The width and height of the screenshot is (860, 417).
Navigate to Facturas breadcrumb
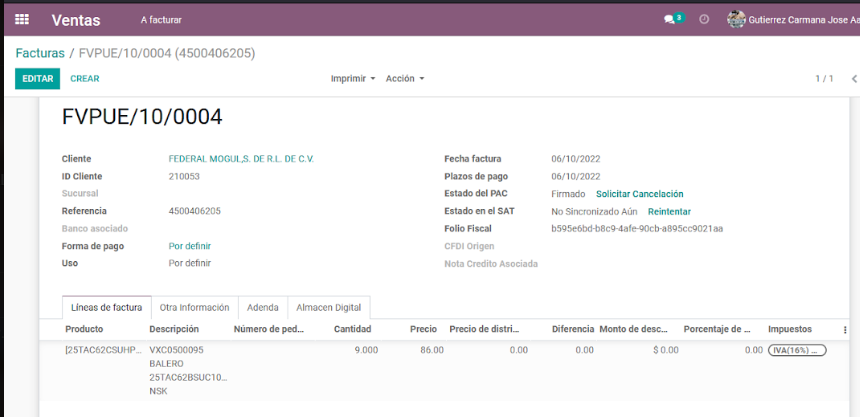[x=40, y=53]
